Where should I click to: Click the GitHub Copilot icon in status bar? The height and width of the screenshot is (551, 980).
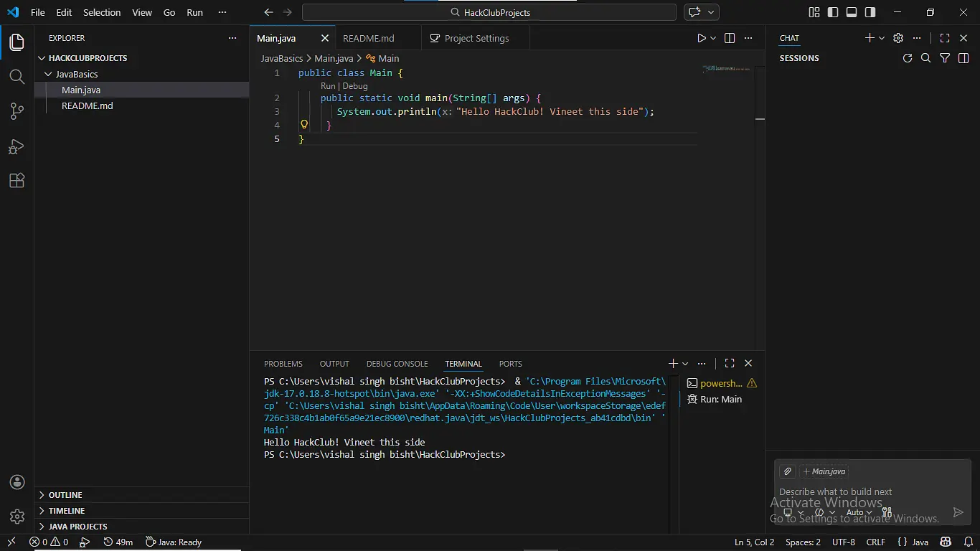pyautogui.click(x=945, y=542)
